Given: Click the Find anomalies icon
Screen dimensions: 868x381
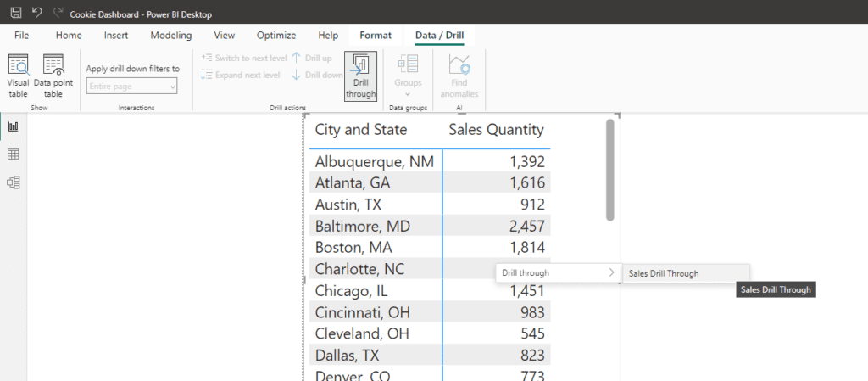Looking at the screenshot, I should tap(459, 76).
